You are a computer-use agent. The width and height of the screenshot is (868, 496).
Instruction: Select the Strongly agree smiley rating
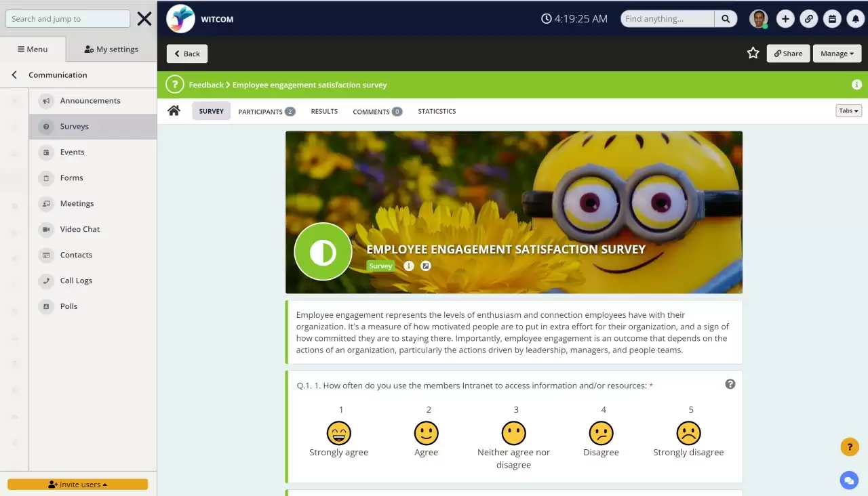338,434
